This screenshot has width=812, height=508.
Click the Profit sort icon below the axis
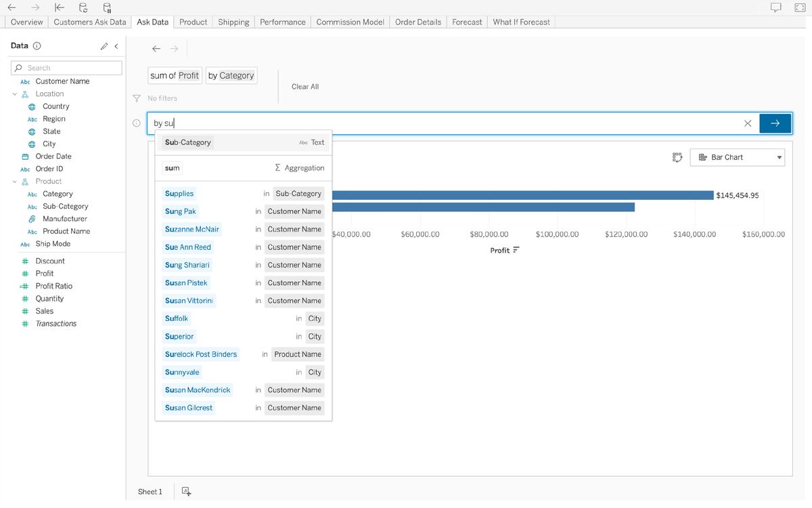(516, 250)
